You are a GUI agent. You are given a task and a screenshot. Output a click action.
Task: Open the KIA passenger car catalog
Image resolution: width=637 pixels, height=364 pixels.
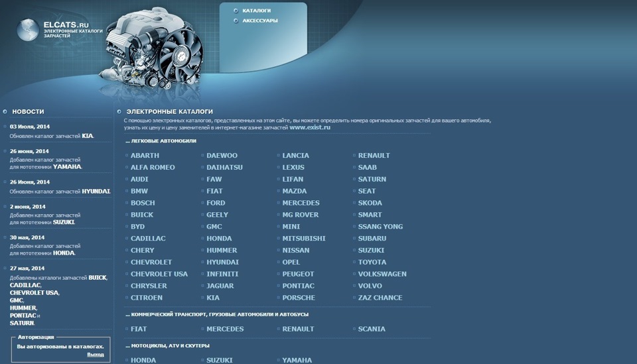coord(213,298)
